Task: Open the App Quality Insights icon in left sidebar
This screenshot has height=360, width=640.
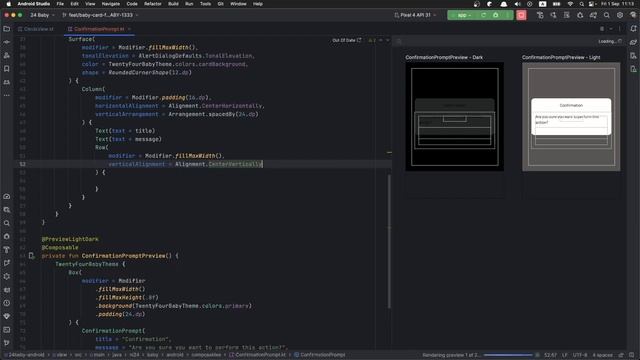Action: coord(7,316)
